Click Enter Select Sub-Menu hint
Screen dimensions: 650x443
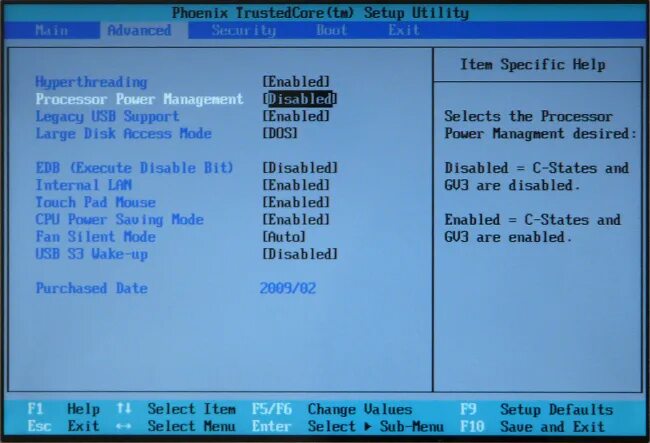347,426
